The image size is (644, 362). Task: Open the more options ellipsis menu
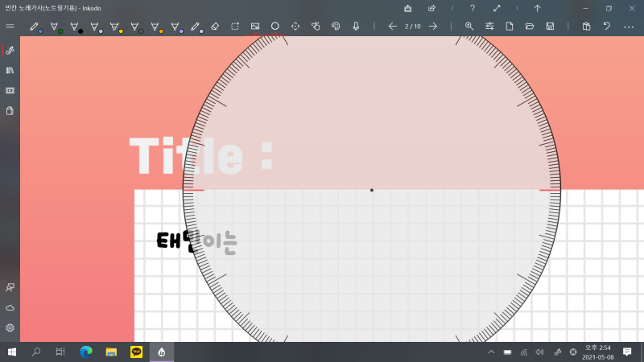(629, 27)
